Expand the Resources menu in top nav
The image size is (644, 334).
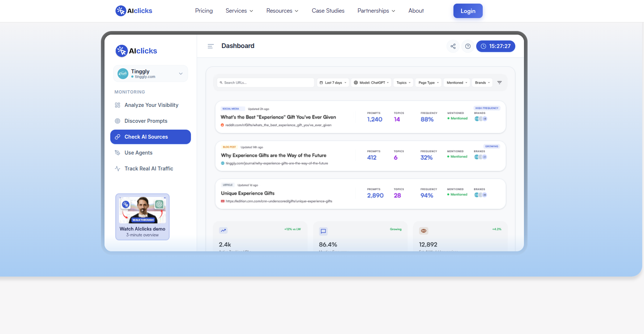[x=282, y=11]
